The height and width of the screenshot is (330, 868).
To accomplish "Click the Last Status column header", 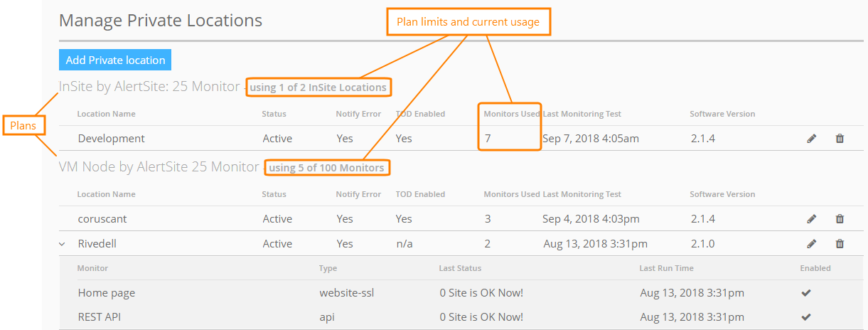I will coord(460,268).
